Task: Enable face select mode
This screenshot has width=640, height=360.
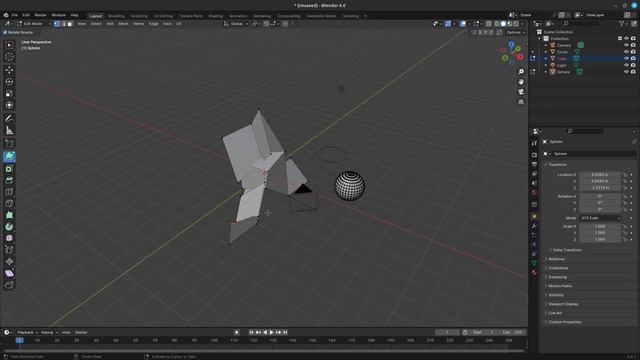Action: point(70,24)
